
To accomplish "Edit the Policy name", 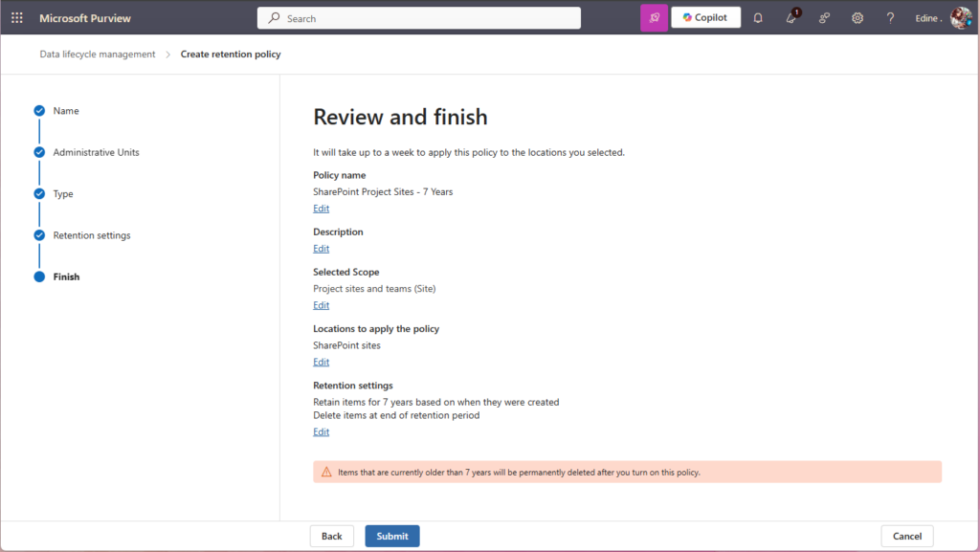I will 322,209.
